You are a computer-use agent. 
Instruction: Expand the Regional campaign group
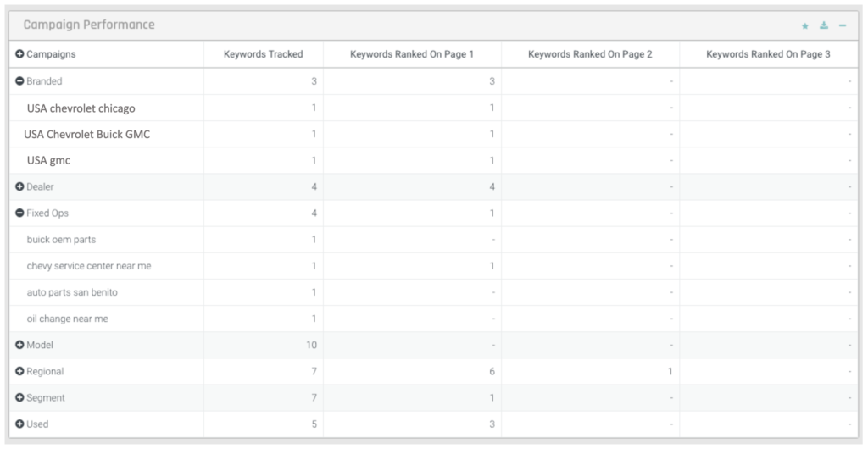[x=20, y=372]
